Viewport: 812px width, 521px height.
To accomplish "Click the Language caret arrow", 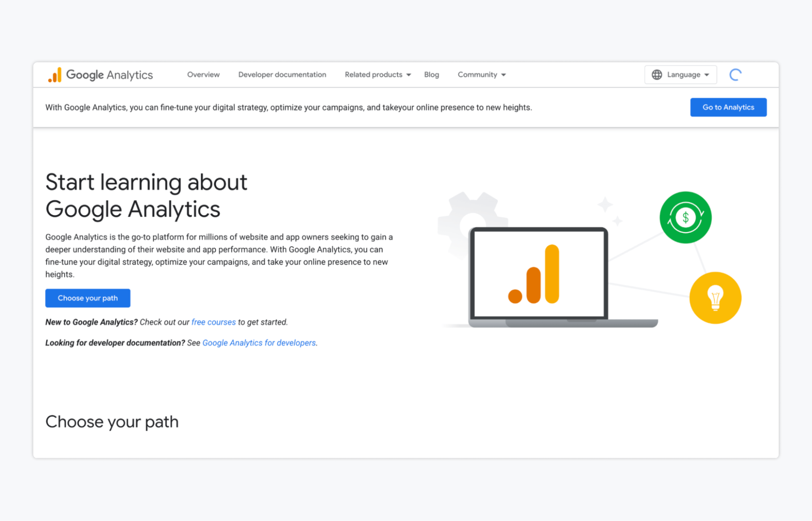I will click(707, 75).
